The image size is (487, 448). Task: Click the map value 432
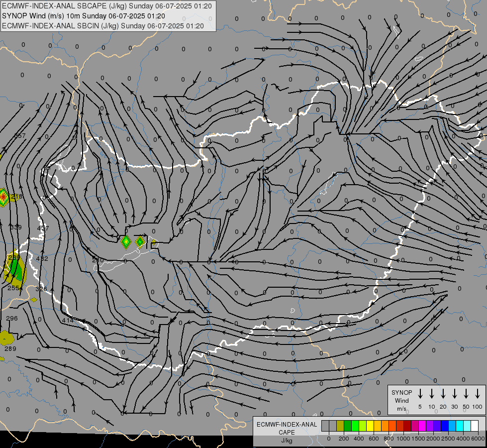click(42, 258)
